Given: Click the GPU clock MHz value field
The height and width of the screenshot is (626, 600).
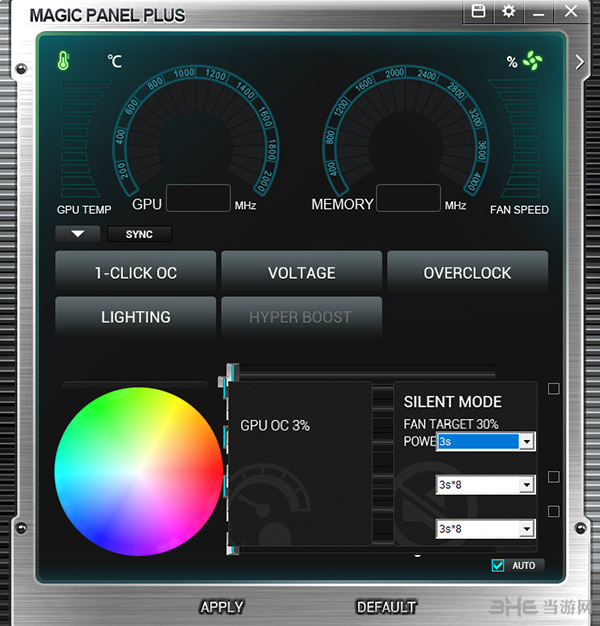Looking at the screenshot, I should pos(198,198).
